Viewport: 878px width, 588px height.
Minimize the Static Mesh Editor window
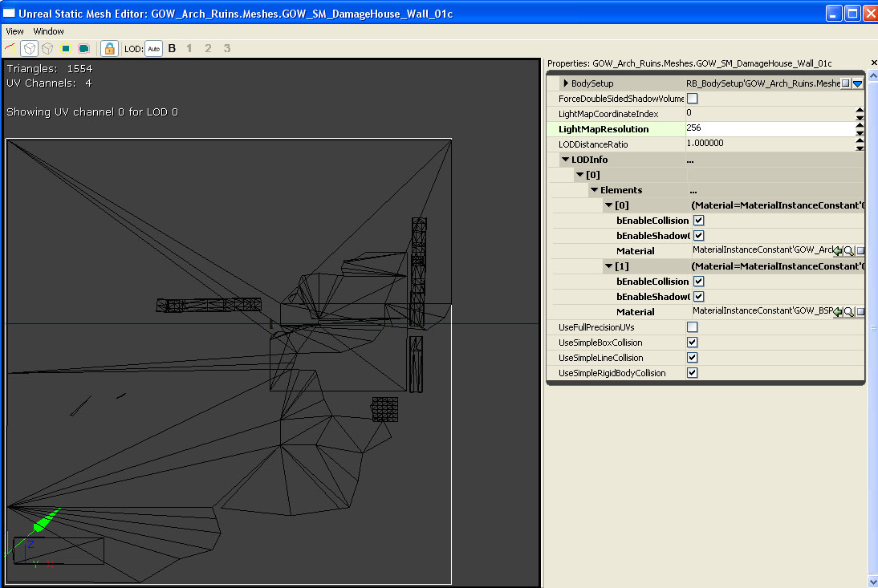834,14
